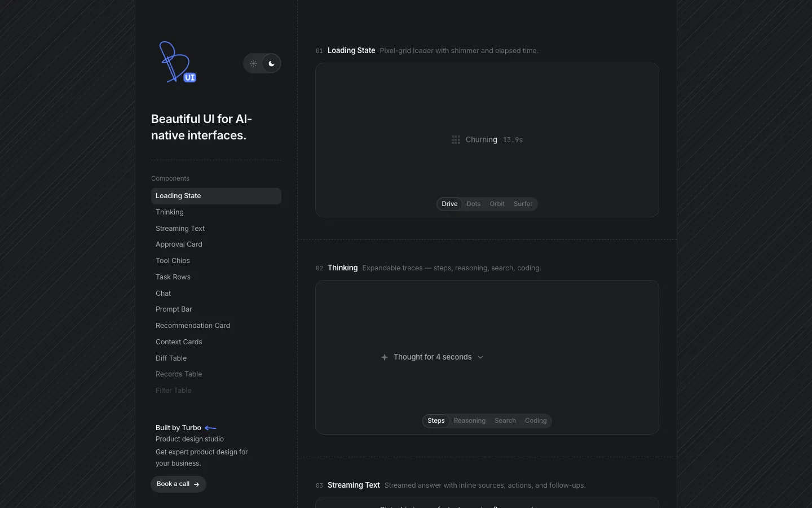Jump to Task Rows component
This screenshot has height=508, width=812.
coord(216,277)
